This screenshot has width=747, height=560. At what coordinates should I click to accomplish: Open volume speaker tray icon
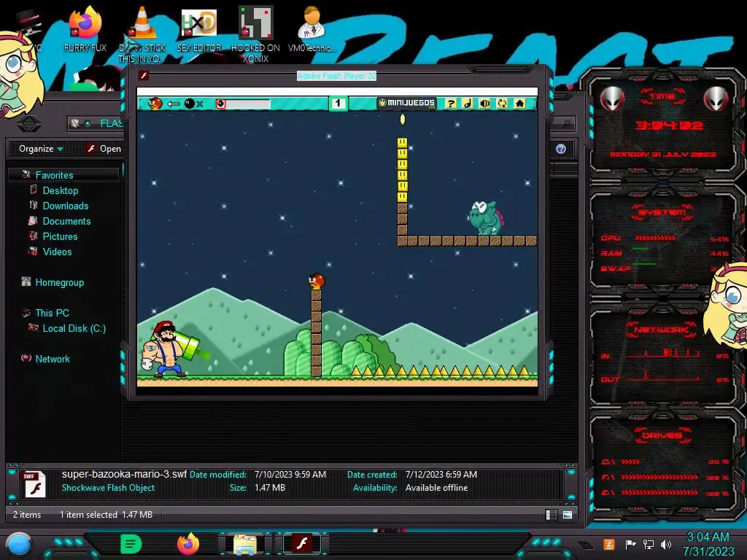click(x=665, y=544)
